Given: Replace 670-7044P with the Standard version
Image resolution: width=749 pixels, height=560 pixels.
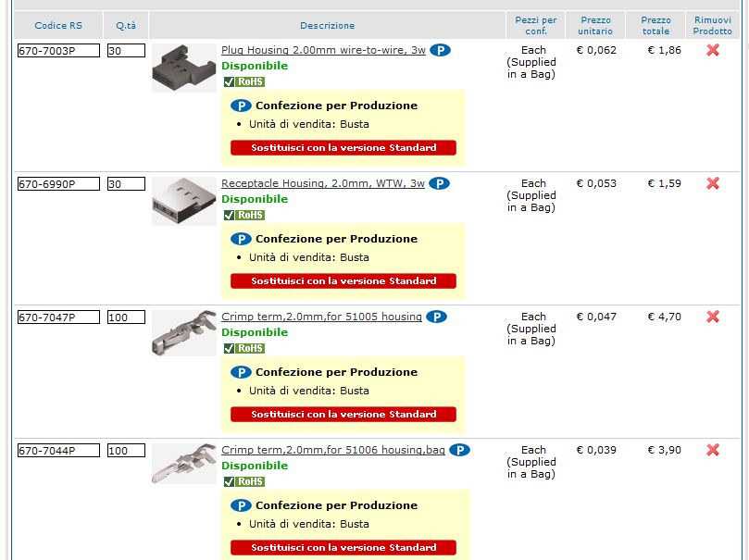Looking at the screenshot, I should click(x=343, y=547).
